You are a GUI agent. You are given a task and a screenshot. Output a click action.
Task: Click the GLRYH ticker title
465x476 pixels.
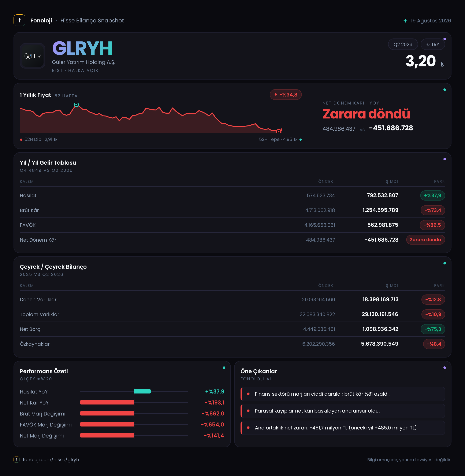(82, 48)
